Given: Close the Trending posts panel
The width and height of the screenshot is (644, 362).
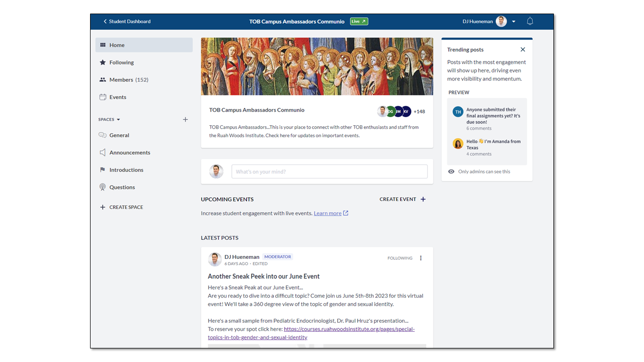Looking at the screenshot, I should pos(523,49).
